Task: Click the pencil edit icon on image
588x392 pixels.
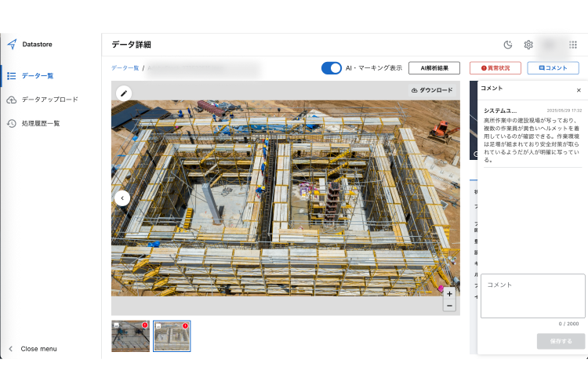Action: click(x=124, y=93)
